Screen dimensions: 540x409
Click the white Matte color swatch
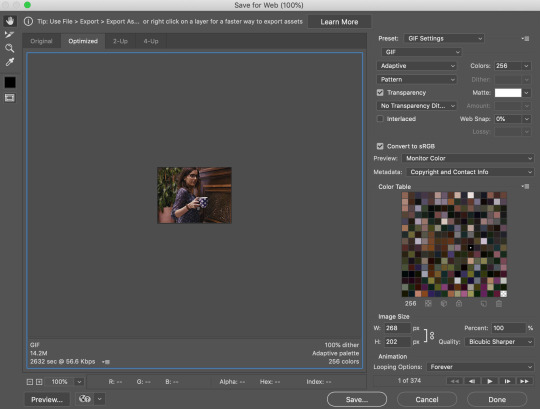point(508,93)
